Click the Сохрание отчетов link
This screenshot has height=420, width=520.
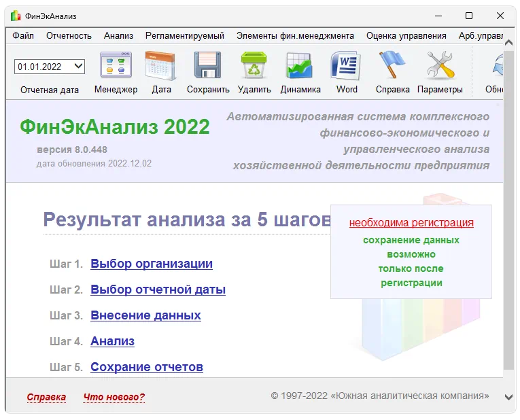point(147,367)
